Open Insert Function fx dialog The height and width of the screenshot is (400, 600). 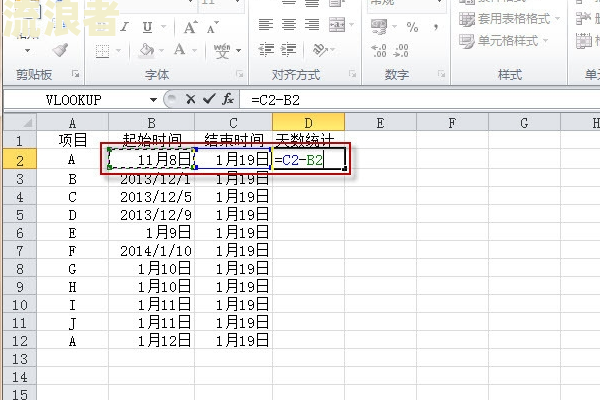coord(228,100)
